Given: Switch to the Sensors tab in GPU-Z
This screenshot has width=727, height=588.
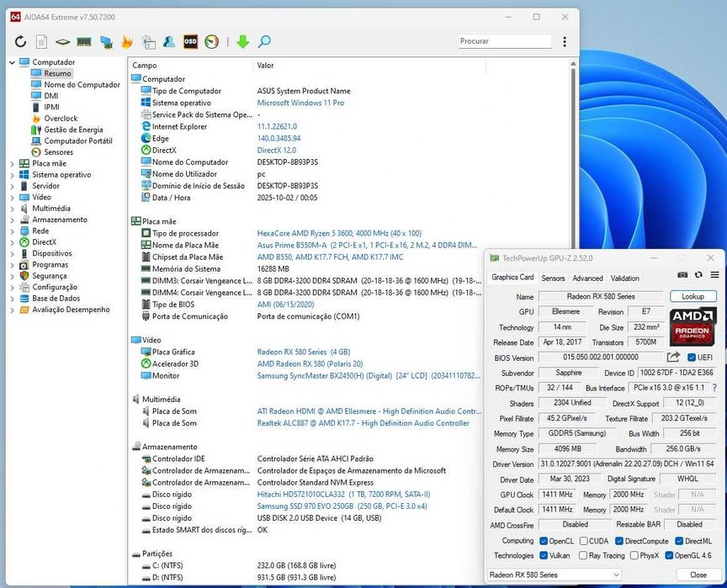Looking at the screenshot, I should click(x=553, y=278).
